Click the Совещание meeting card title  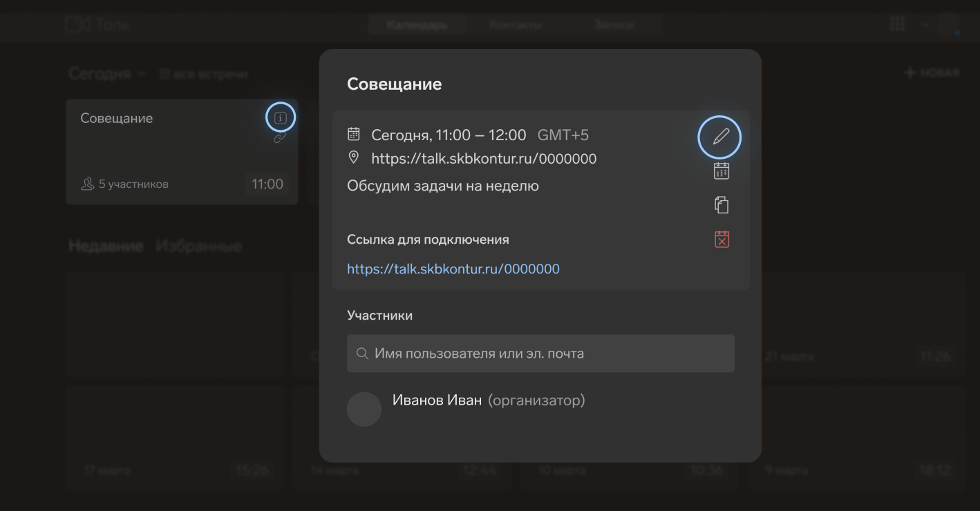click(117, 118)
